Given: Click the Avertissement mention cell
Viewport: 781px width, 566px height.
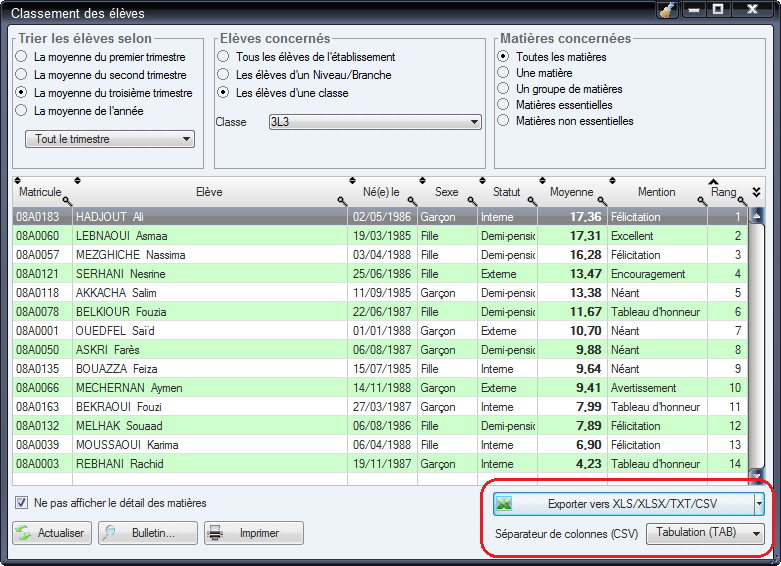Looking at the screenshot, I should click(x=657, y=388).
